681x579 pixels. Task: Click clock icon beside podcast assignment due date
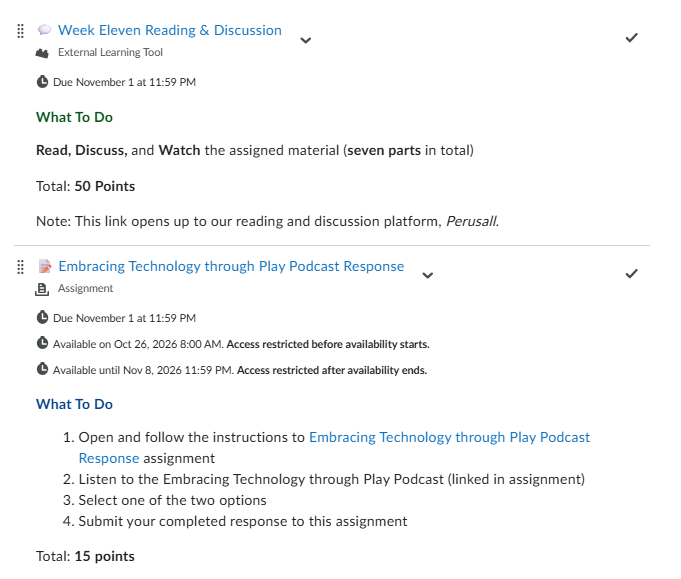point(42,318)
